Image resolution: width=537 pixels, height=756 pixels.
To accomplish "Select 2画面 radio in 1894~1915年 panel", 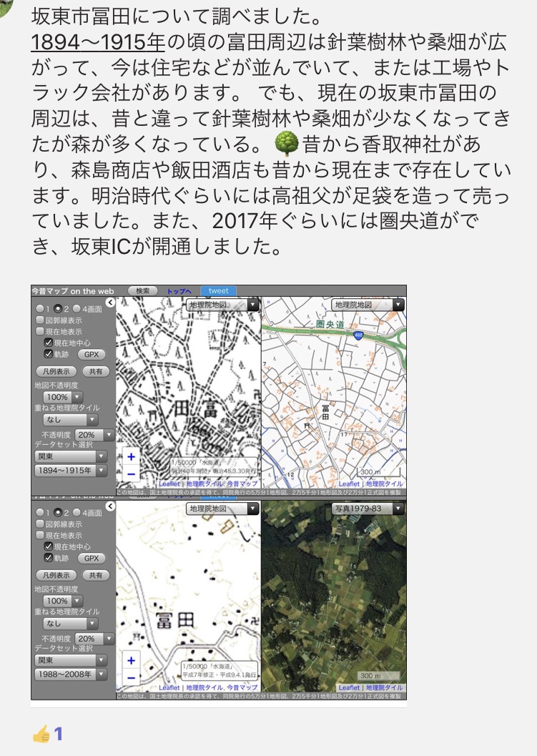I will pos(58,308).
